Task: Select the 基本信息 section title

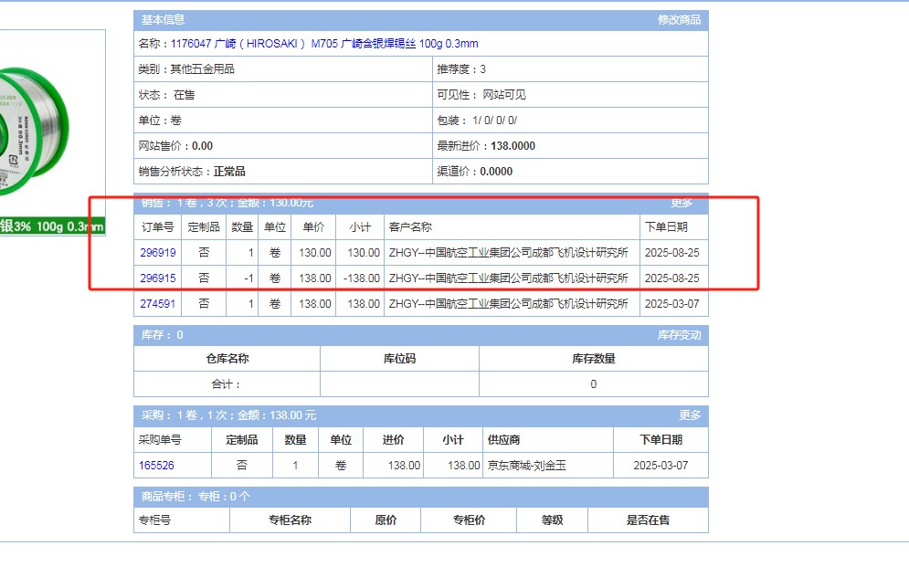Action: pos(163,20)
